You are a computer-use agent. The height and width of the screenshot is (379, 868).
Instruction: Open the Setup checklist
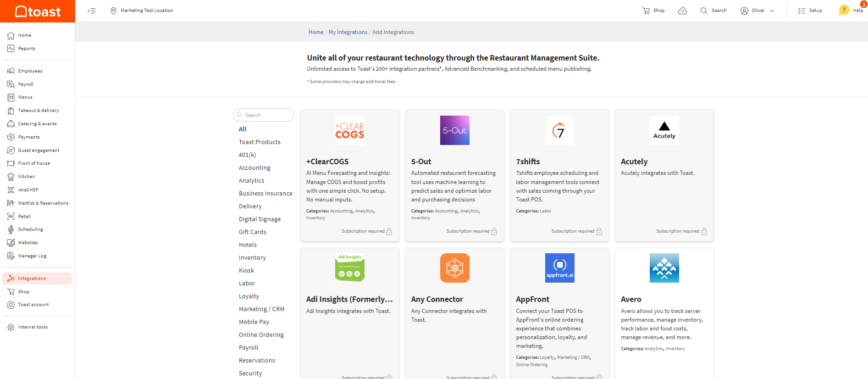click(x=810, y=11)
